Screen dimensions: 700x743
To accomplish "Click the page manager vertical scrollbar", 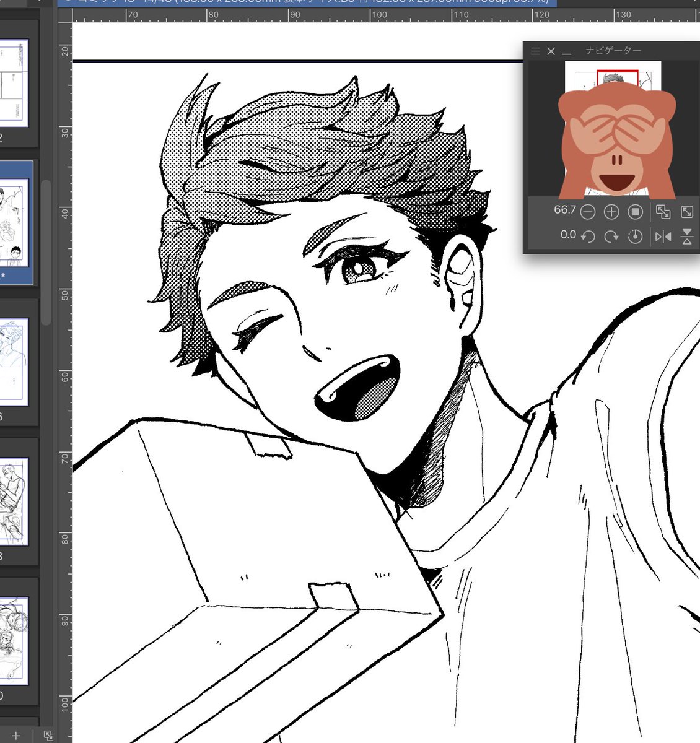I will pos(46,253).
